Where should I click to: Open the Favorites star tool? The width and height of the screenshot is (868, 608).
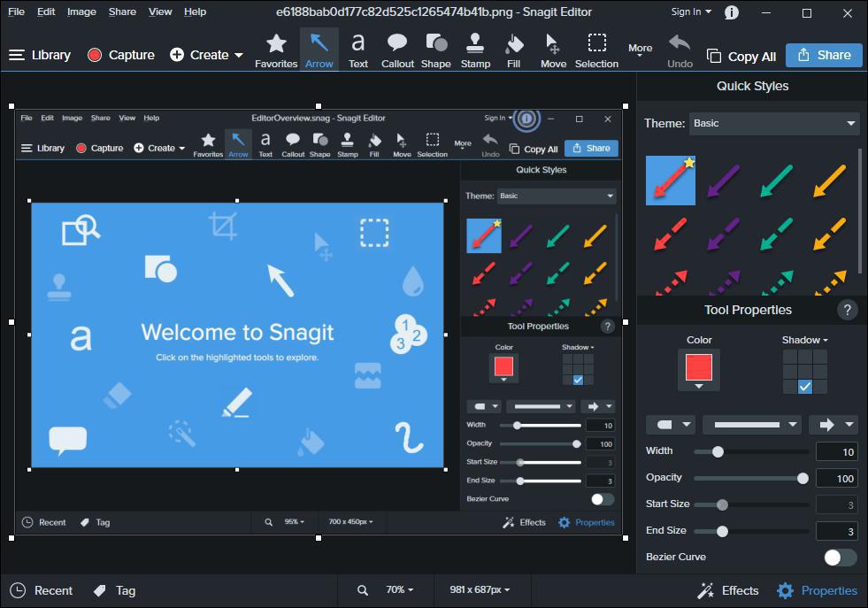pyautogui.click(x=276, y=50)
